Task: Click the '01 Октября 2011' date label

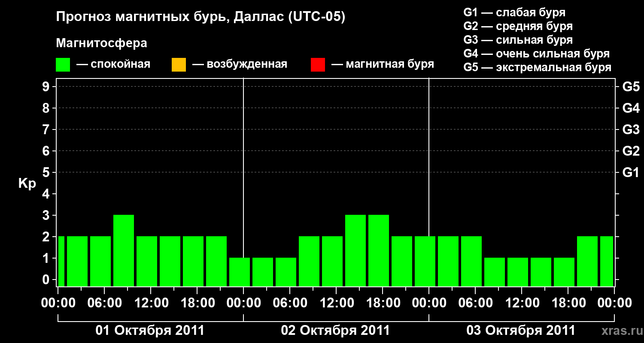Action: (x=150, y=331)
